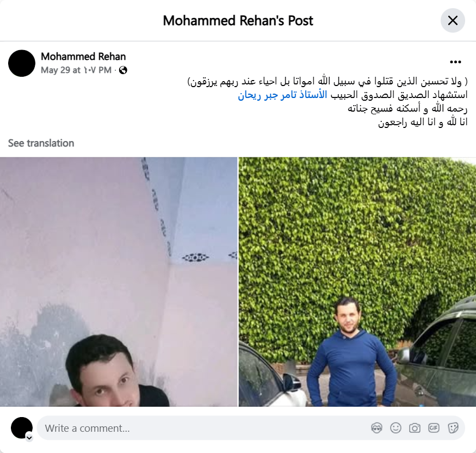
Task: Open the avatar sticker icon in comment box
Action: [376, 428]
